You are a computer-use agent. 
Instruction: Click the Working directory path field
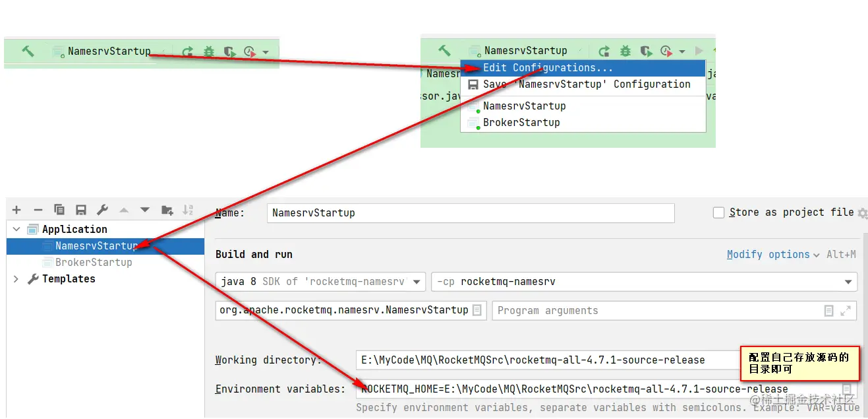606,360
